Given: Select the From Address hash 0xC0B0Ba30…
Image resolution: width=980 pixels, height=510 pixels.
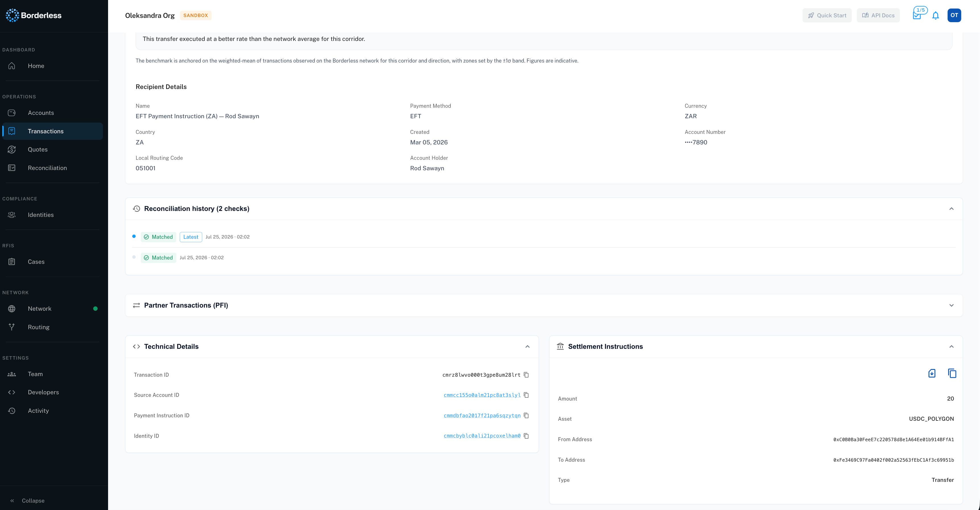Looking at the screenshot, I should [894, 440].
